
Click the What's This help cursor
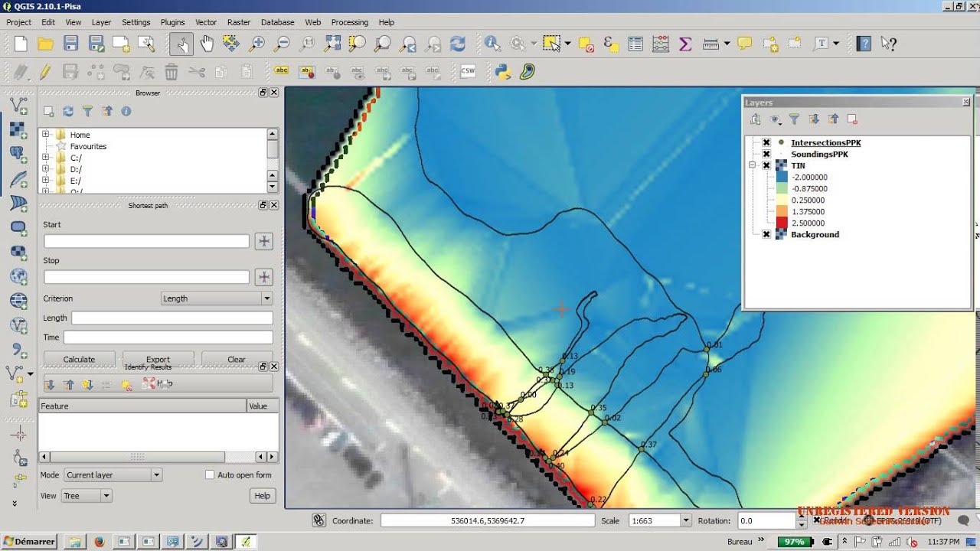point(888,44)
